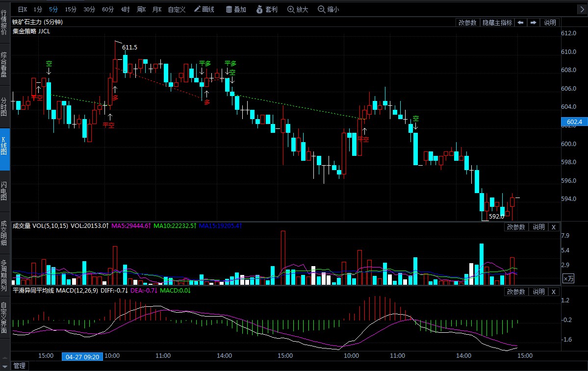Click the 放大 zoom in magnifier

point(298,9)
